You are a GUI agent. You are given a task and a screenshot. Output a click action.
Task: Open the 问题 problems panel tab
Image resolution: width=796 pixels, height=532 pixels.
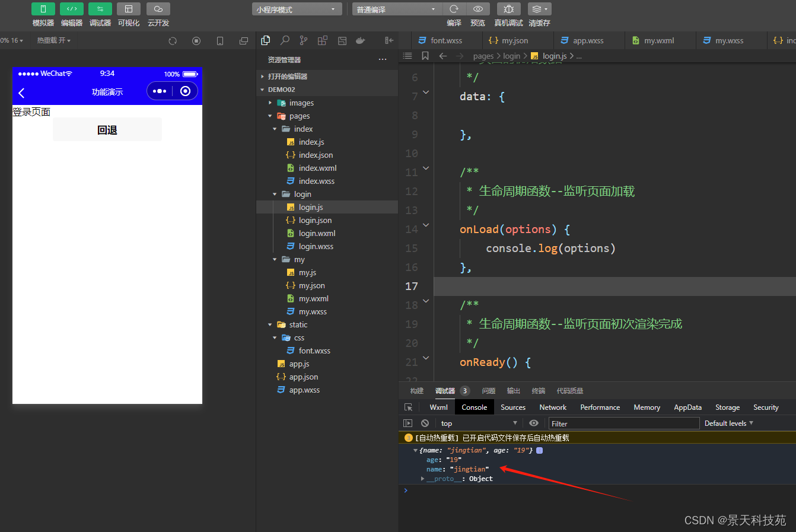489,391
